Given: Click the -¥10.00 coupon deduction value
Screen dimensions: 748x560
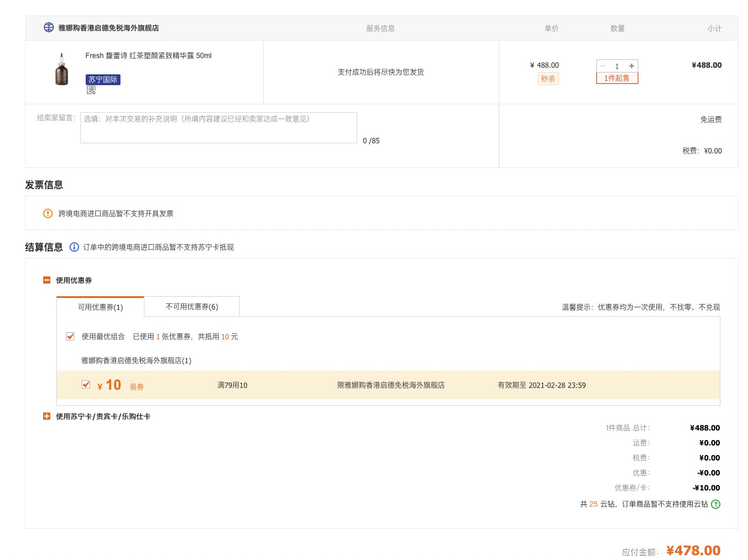Looking at the screenshot, I should 707,488.
